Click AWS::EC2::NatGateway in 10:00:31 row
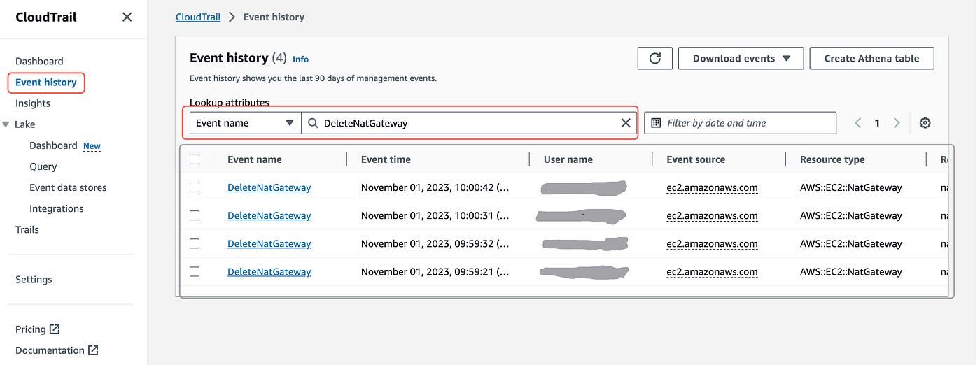The width and height of the screenshot is (980, 365). click(x=851, y=215)
